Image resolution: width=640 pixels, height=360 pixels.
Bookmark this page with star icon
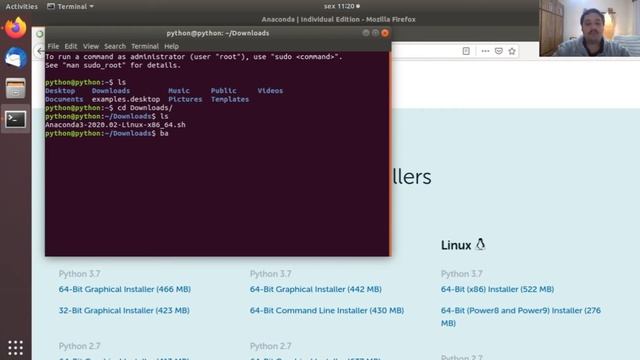(512, 51)
